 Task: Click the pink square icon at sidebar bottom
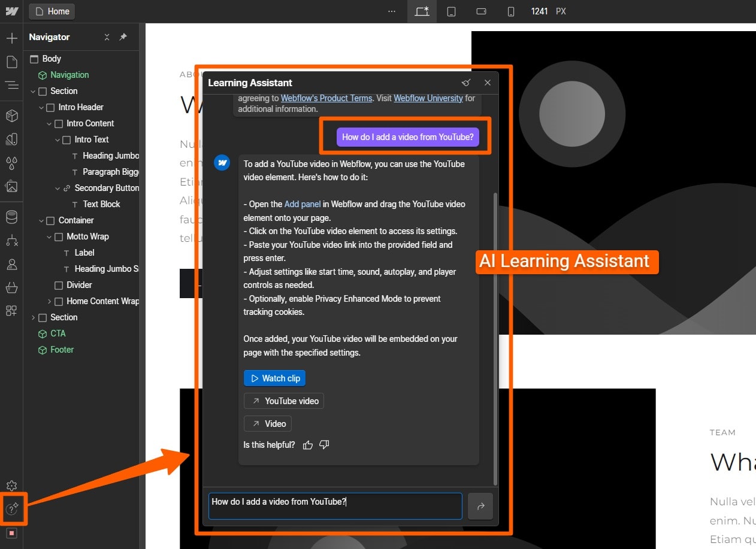pyautogui.click(x=11, y=533)
